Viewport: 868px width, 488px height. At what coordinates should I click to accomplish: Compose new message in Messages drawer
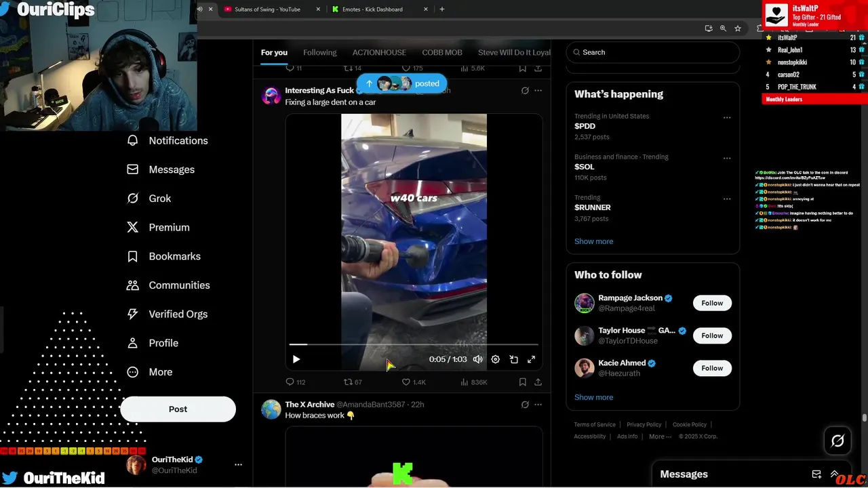click(x=816, y=474)
